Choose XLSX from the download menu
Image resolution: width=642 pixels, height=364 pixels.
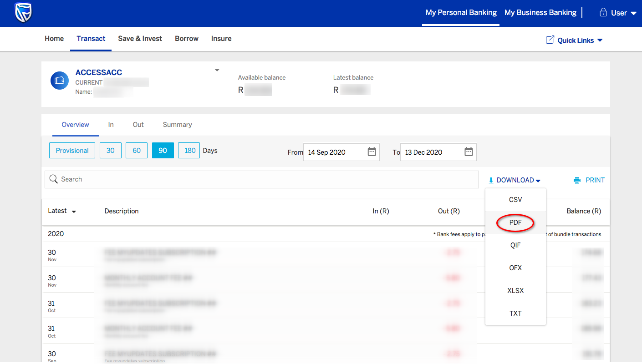pos(515,291)
